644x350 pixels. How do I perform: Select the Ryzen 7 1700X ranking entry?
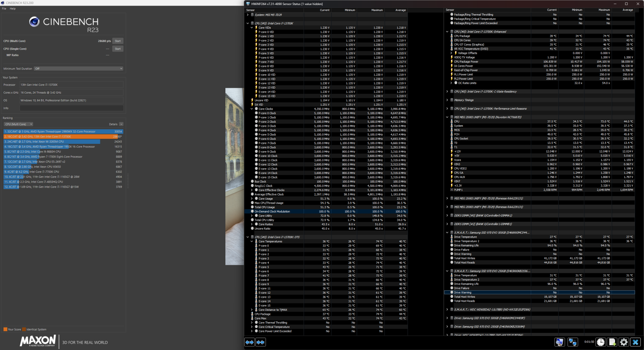[63, 157]
